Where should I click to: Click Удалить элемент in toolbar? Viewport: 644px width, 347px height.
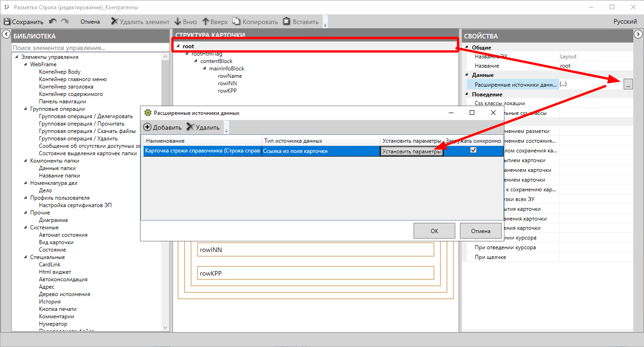pyautogui.click(x=140, y=22)
